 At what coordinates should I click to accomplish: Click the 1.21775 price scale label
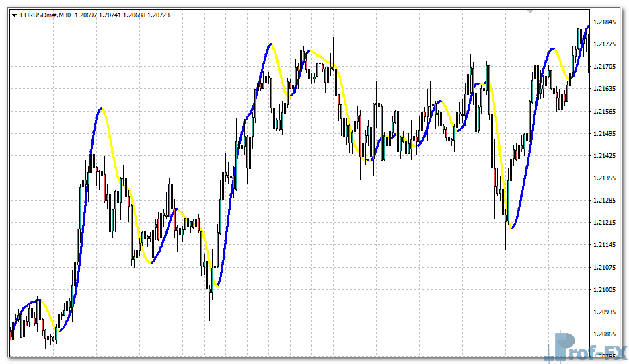[606, 44]
